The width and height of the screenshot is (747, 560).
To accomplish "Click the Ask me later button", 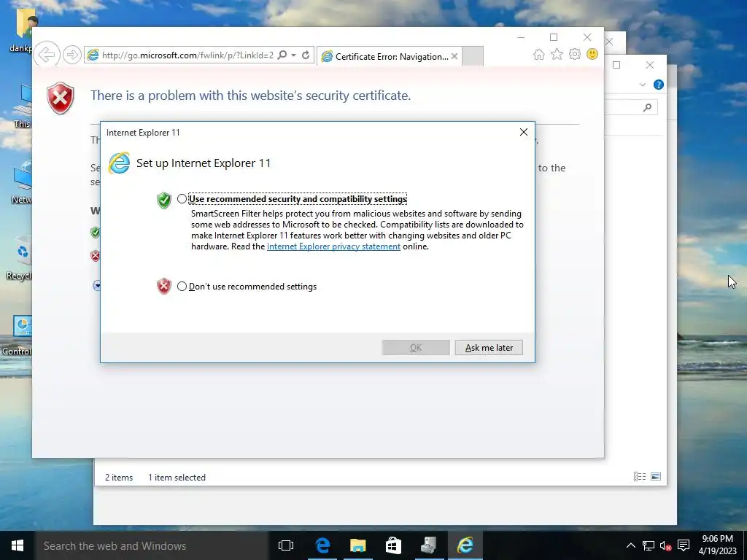I will (x=489, y=348).
